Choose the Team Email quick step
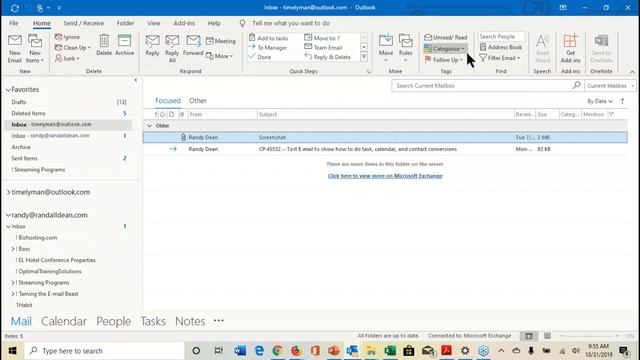This screenshot has height=360, width=640. (x=323, y=48)
